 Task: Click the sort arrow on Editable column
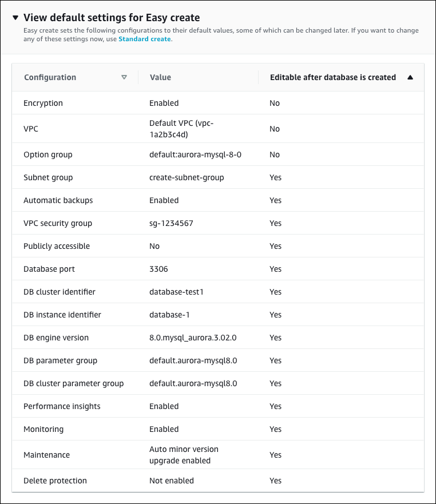point(411,77)
